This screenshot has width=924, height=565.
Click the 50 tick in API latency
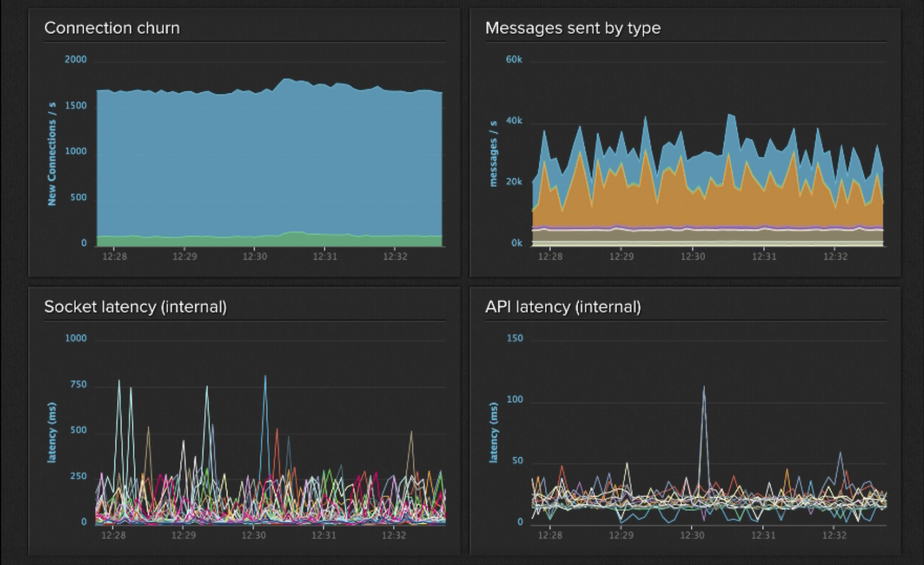[x=517, y=461]
